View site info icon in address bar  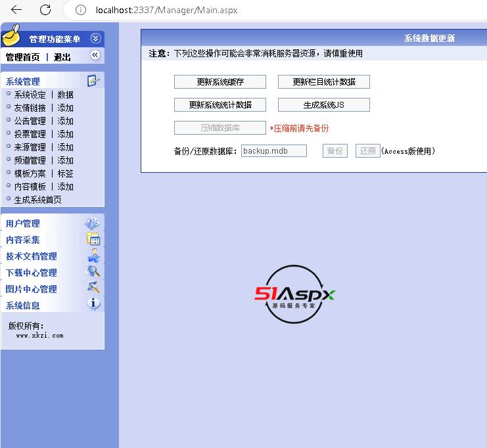click(x=81, y=10)
